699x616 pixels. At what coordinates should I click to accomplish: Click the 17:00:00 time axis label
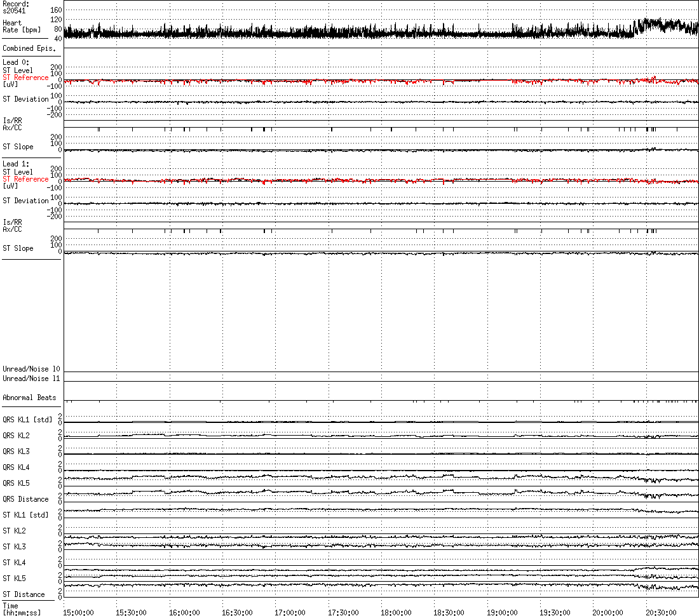(290, 612)
